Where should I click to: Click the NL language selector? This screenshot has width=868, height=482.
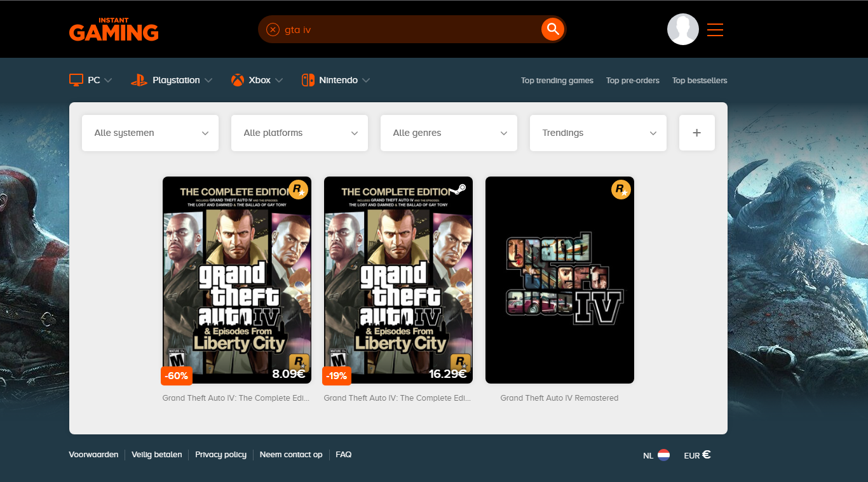coord(656,455)
